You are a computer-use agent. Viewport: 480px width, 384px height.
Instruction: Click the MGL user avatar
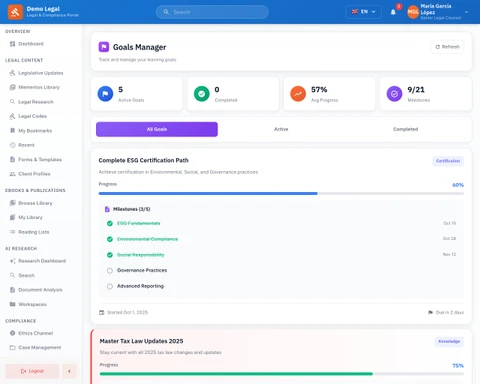413,12
